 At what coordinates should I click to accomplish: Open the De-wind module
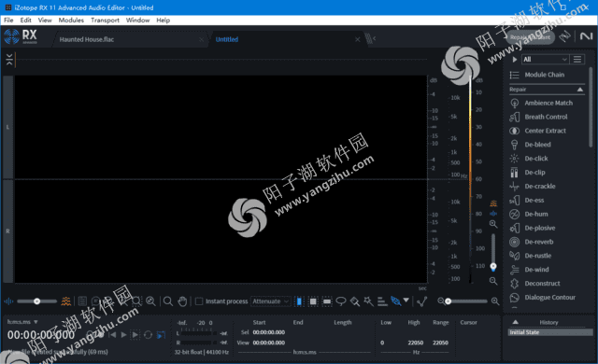pyautogui.click(x=536, y=270)
